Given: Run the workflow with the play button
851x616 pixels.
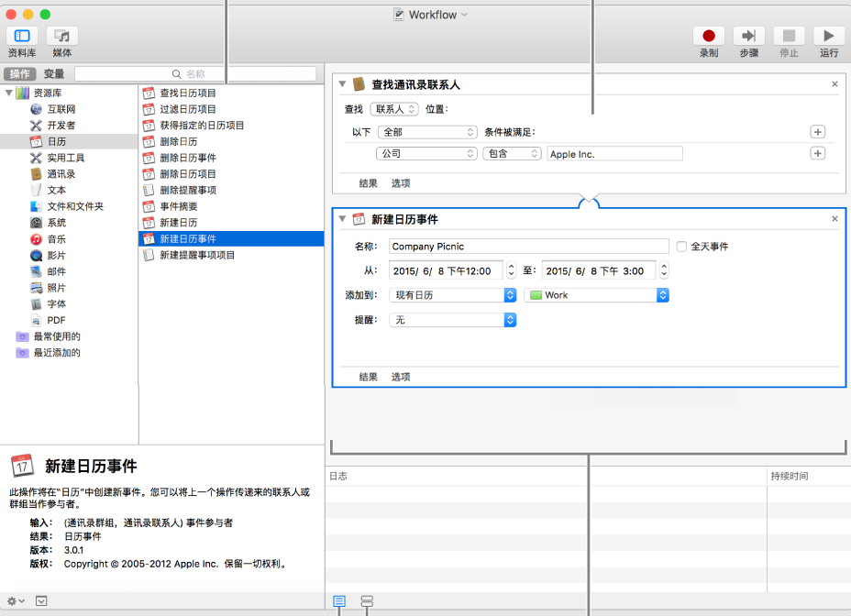Looking at the screenshot, I should click(829, 36).
